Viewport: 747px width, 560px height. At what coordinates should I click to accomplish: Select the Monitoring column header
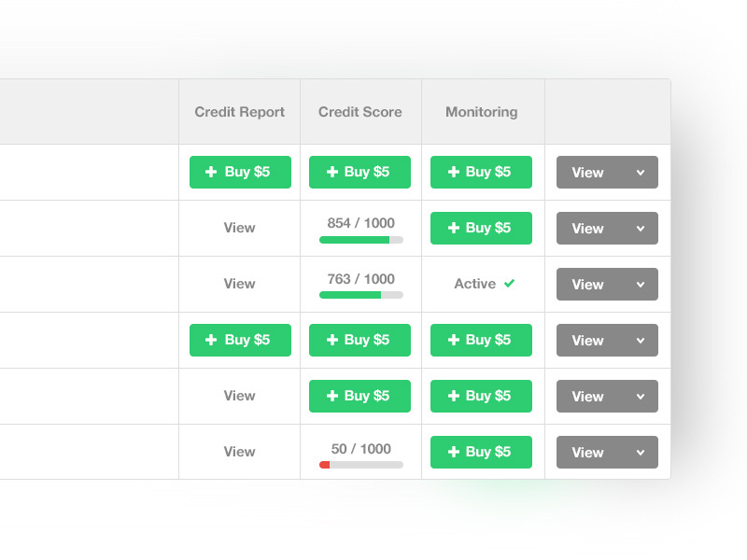pyautogui.click(x=481, y=112)
